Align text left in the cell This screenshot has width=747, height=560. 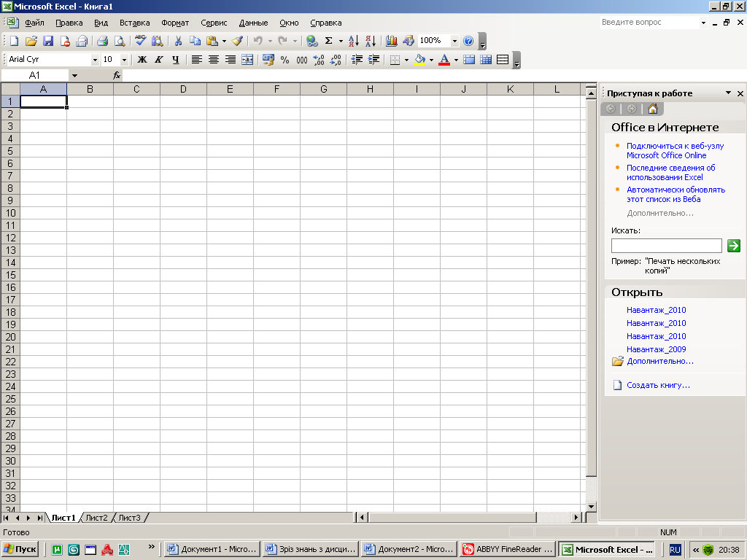point(196,60)
